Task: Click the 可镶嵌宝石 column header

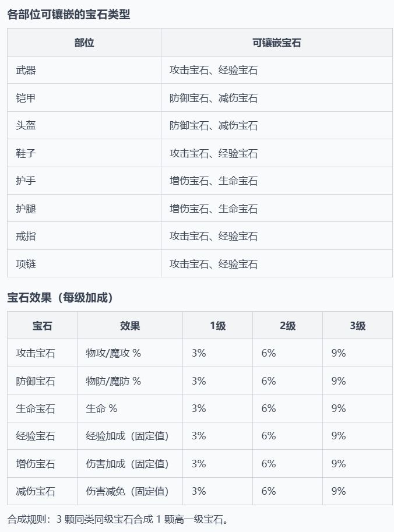Action: [276, 43]
